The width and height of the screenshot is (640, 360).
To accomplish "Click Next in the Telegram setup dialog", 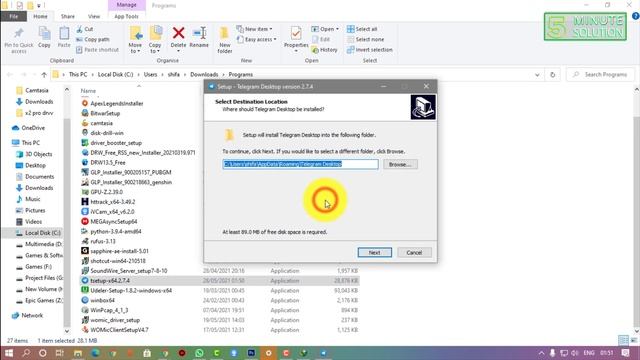I will click(375, 253).
